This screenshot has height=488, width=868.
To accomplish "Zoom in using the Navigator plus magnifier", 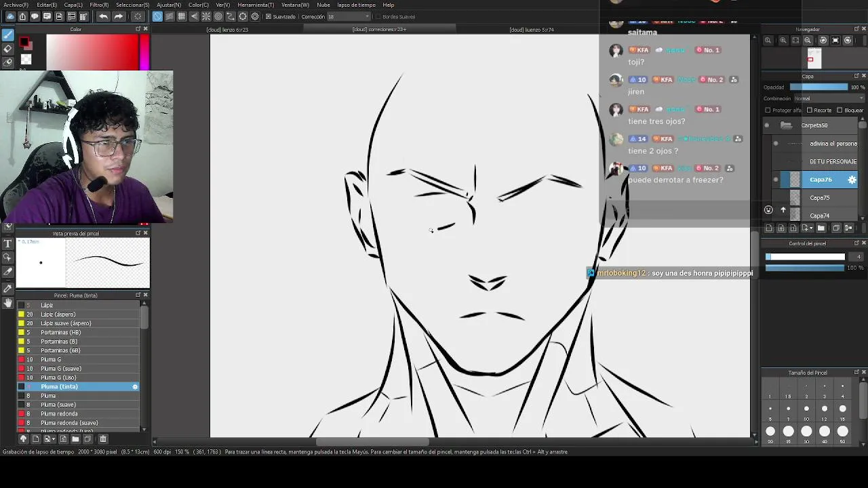I will pyautogui.click(x=783, y=41).
